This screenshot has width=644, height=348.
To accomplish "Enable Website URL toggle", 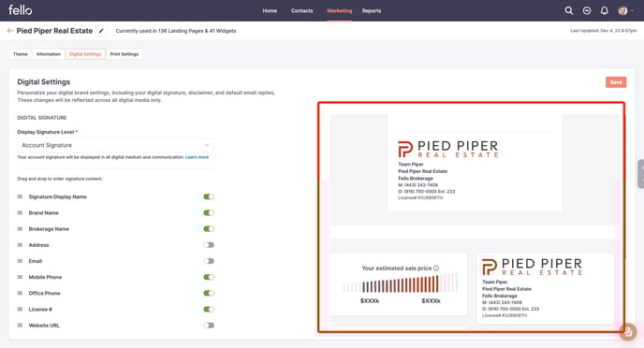I will (209, 326).
